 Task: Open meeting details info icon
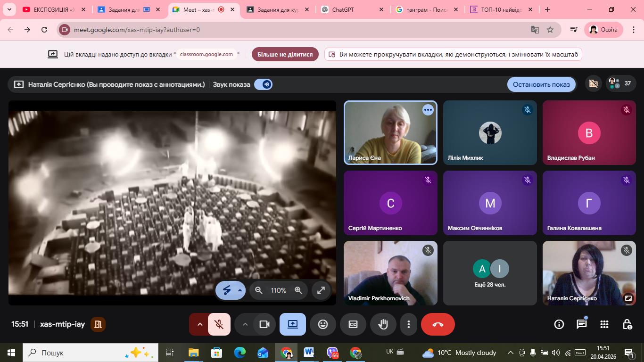pos(559,324)
